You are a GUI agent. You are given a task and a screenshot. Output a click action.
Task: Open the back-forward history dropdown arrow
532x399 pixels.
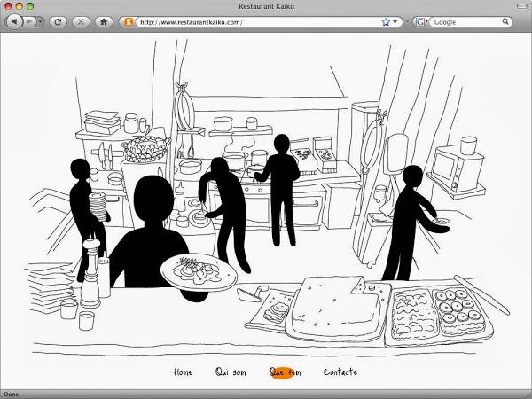click(x=41, y=22)
